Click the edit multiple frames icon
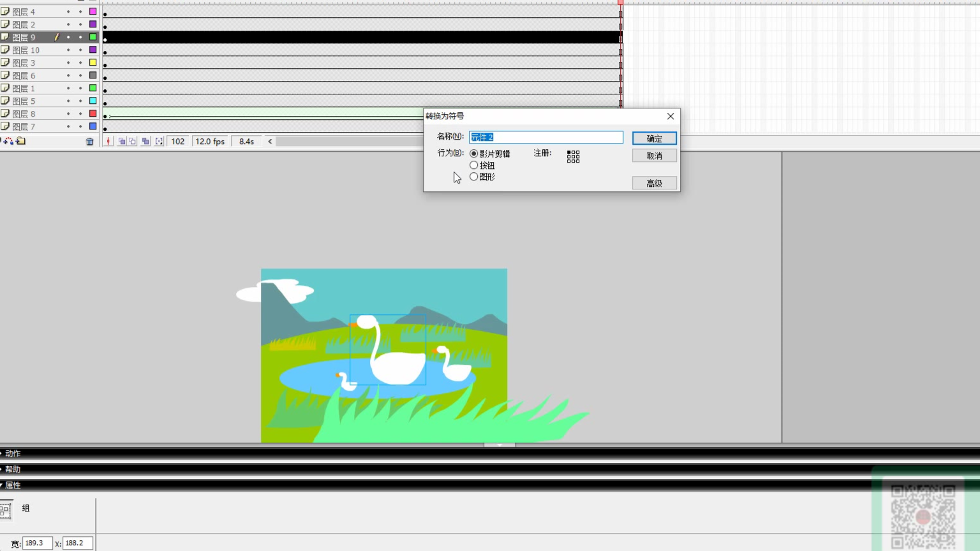The image size is (980, 551). pyautogui.click(x=145, y=142)
